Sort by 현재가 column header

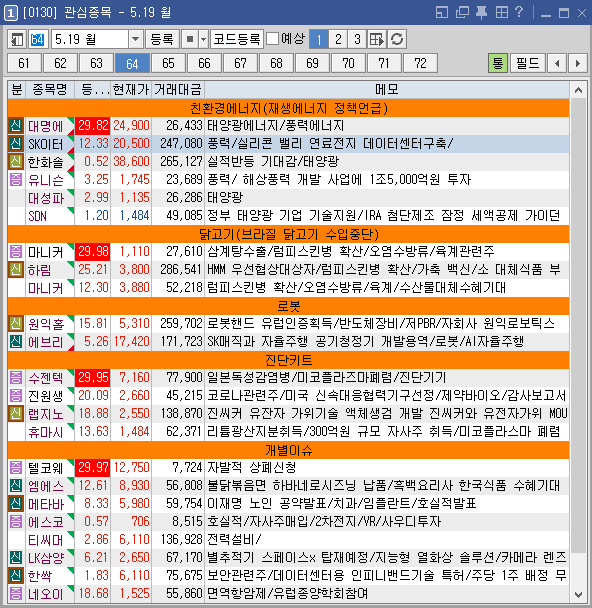coord(131,90)
